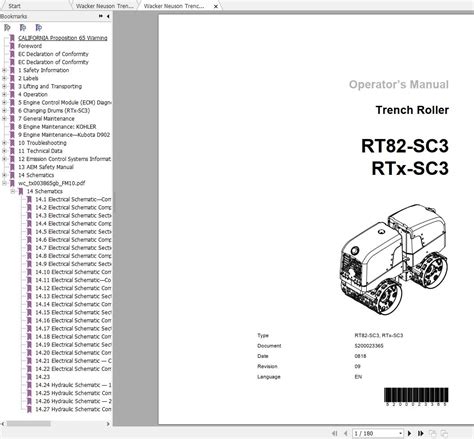The height and width of the screenshot is (439, 474).
Task: Click bookmark icon beside 14.27 Hydraulic Schematic
Action: 29,409
